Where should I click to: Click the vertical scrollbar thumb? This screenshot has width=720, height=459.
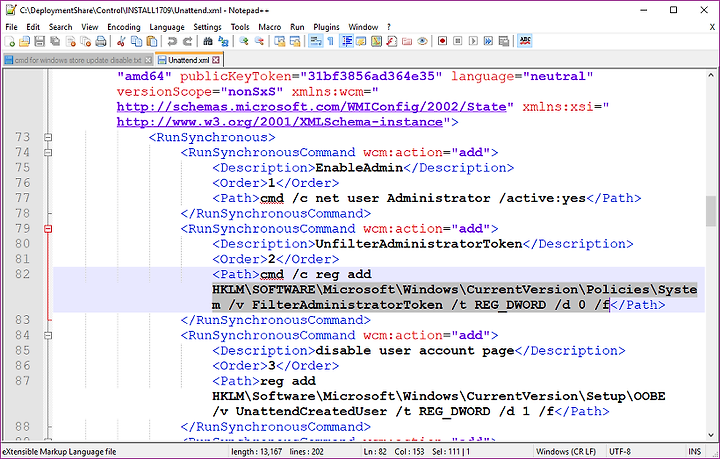[711, 211]
